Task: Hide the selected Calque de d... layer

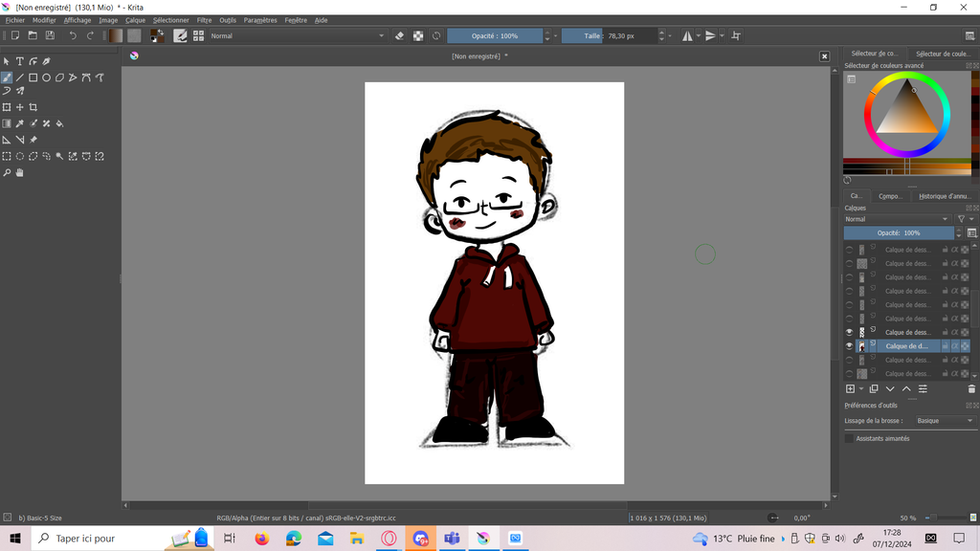Action: click(849, 346)
